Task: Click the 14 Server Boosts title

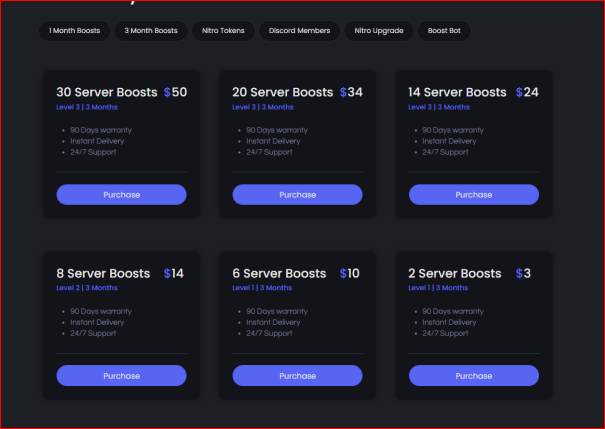Action: point(459,93)
